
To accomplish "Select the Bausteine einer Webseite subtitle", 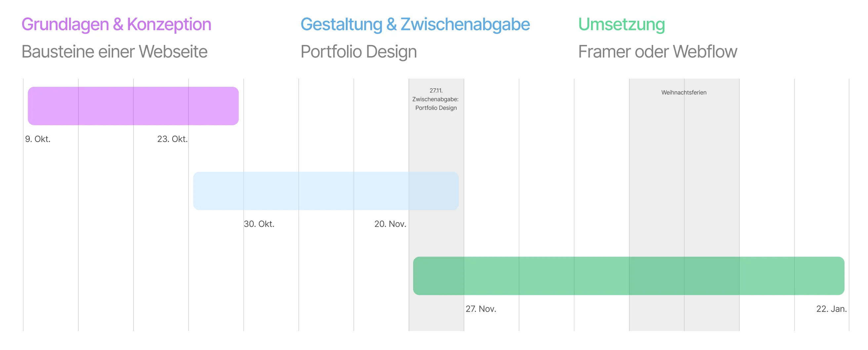I will click(x=114, y=52).
